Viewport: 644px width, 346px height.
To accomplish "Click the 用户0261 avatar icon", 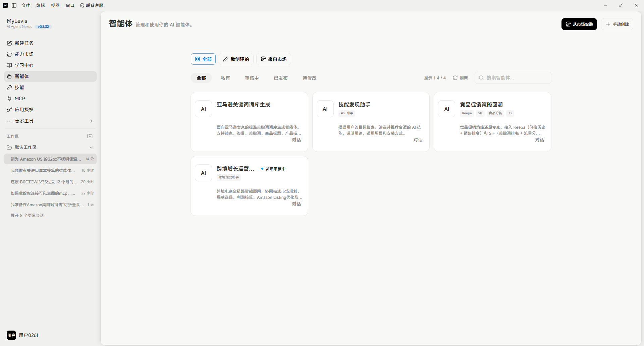I will pos(11,335).
